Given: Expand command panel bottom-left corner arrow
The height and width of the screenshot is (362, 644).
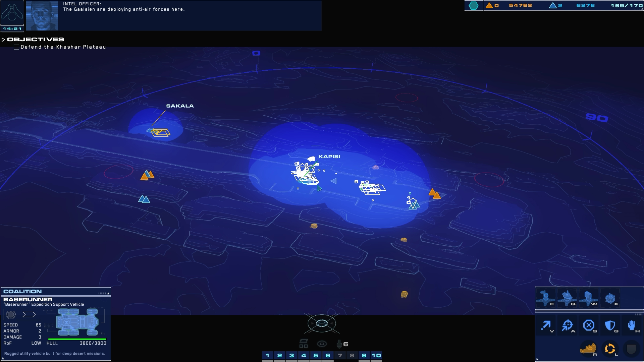Looking at the screenshot, I should [537, 359].
